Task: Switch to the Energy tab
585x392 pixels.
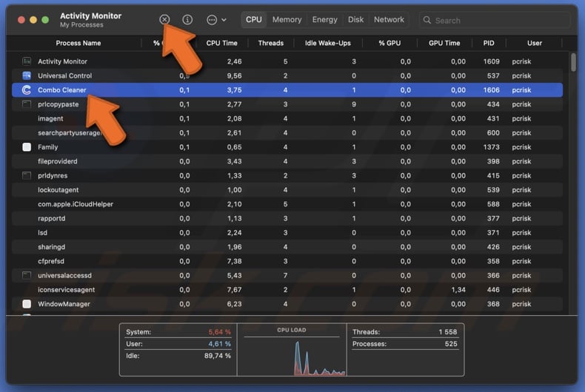Action: click(x=324, y=20)
